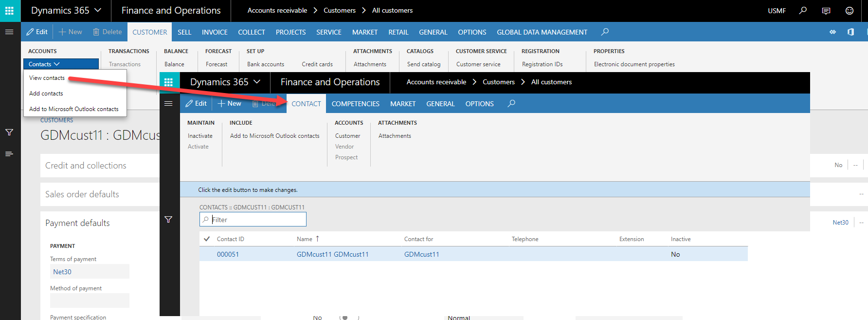Click Bank accounts under SET UP
This screenshot has width=868, height=320.
click(266, 64)
